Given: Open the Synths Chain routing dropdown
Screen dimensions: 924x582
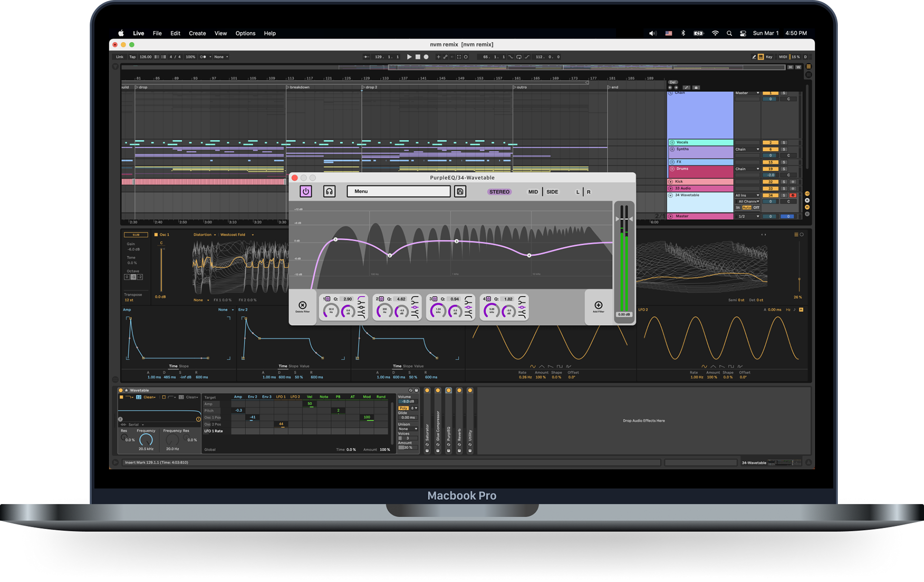Looking at the screenshot, I should [747, 149].
